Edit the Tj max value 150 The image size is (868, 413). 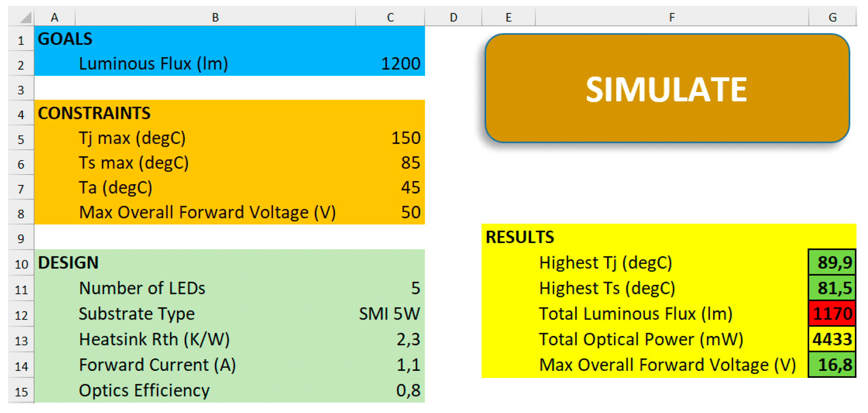[x=405, y=138]
